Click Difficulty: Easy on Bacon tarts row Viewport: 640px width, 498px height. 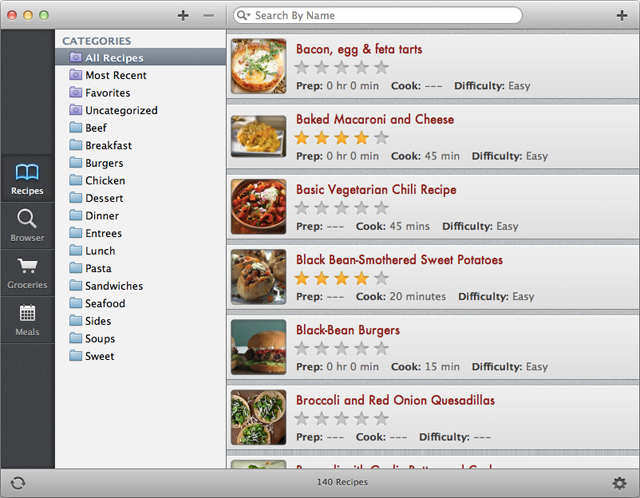pos(492,86)
